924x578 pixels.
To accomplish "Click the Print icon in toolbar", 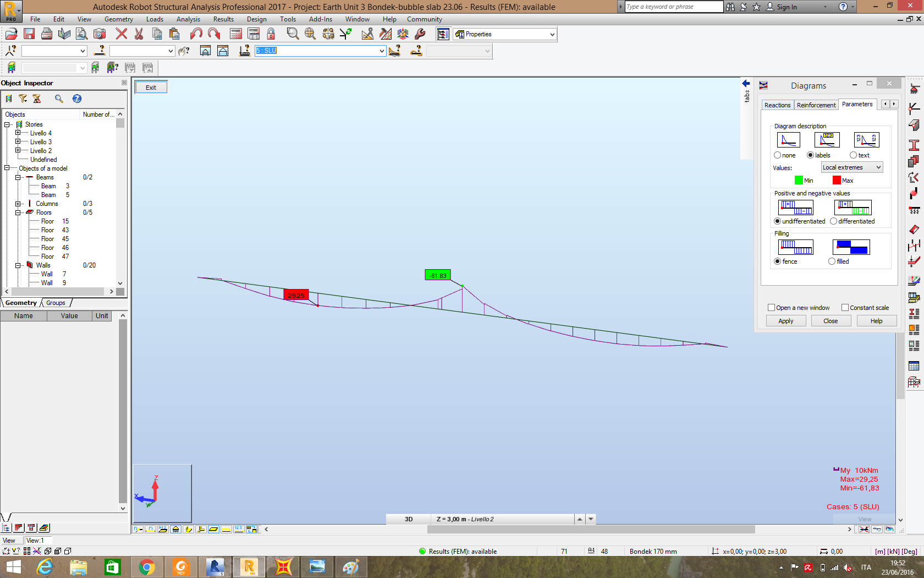I will click(x=47, y=34).
